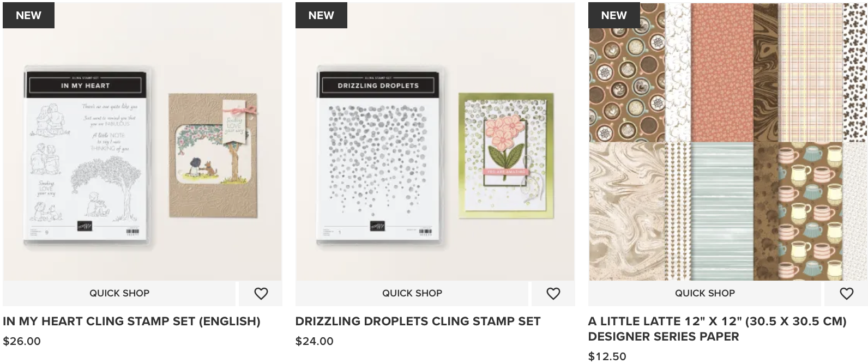
Task: Click the $24.00 price text
Action: point(315,342)
